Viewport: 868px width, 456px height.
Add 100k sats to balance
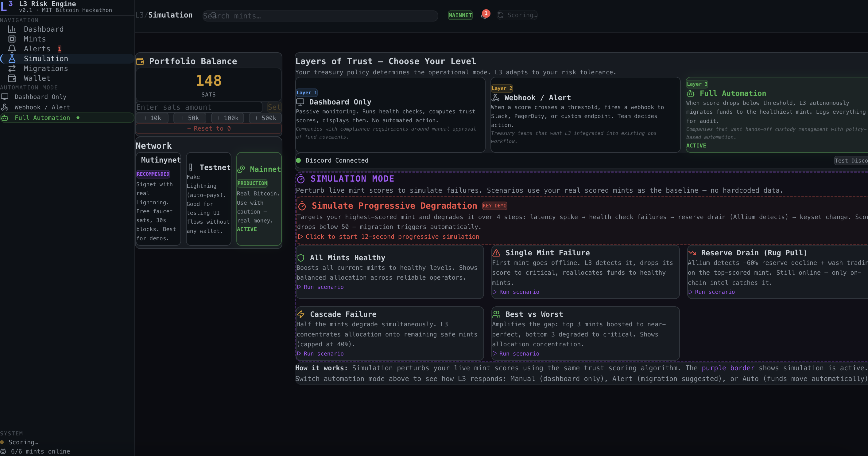228,118
